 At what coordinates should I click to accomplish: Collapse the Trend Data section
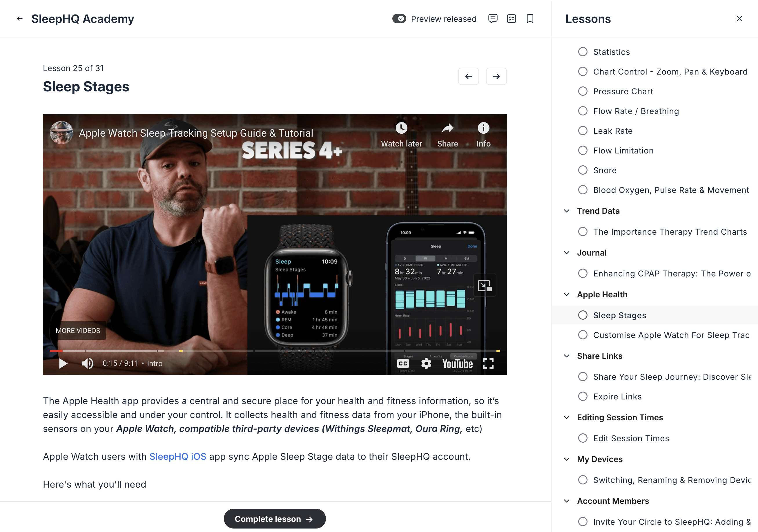[567, 211]
